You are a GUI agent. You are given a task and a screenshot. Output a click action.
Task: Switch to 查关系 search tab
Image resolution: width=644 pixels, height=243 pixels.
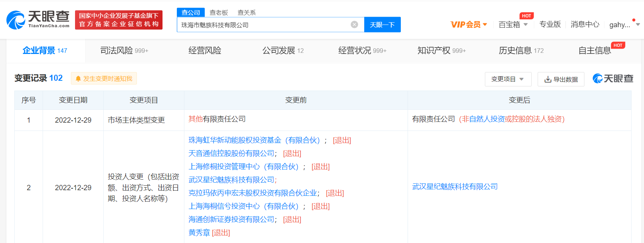click(x=247, y=12)
